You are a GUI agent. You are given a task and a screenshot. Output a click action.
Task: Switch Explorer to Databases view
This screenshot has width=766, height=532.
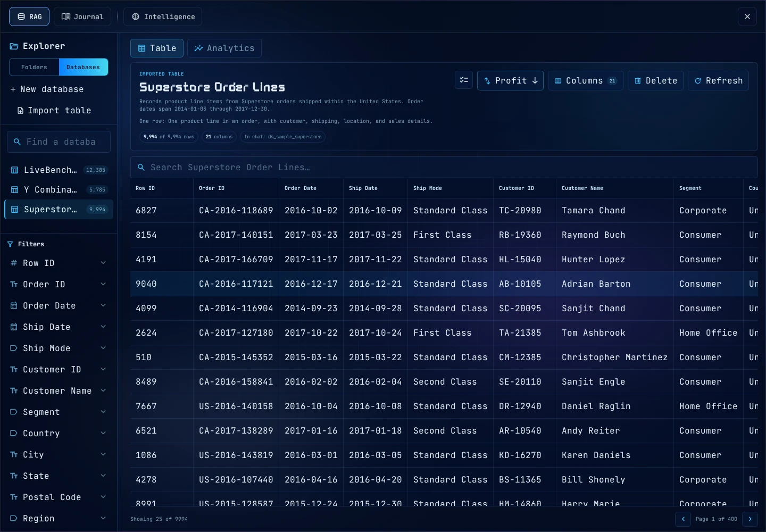(83, 67)
